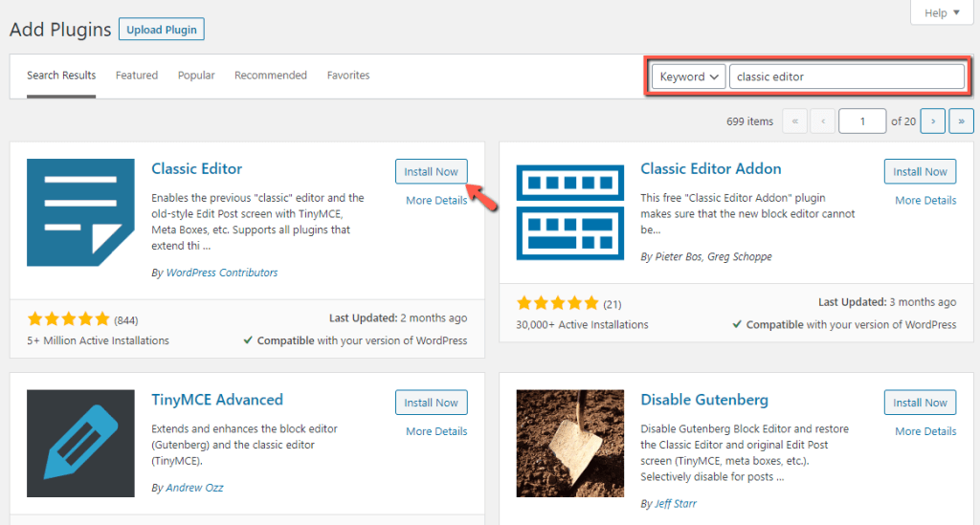Click the Upload Plugin button

(x=161, y=30)
